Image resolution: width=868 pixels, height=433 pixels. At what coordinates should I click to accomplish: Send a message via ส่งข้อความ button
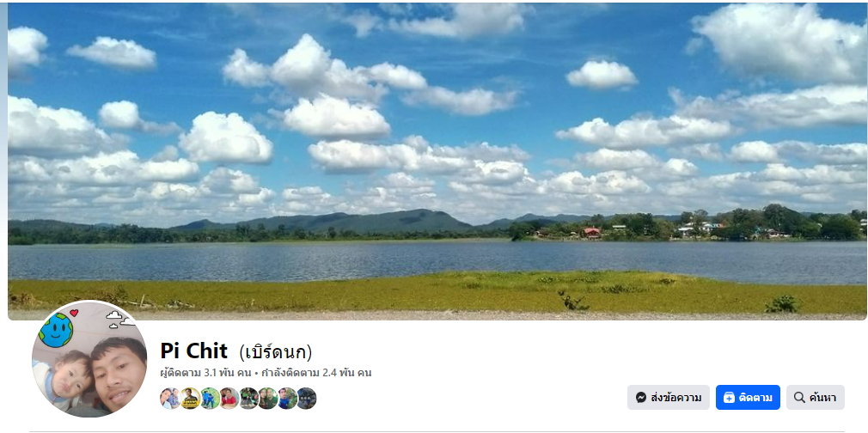point(668,398)
